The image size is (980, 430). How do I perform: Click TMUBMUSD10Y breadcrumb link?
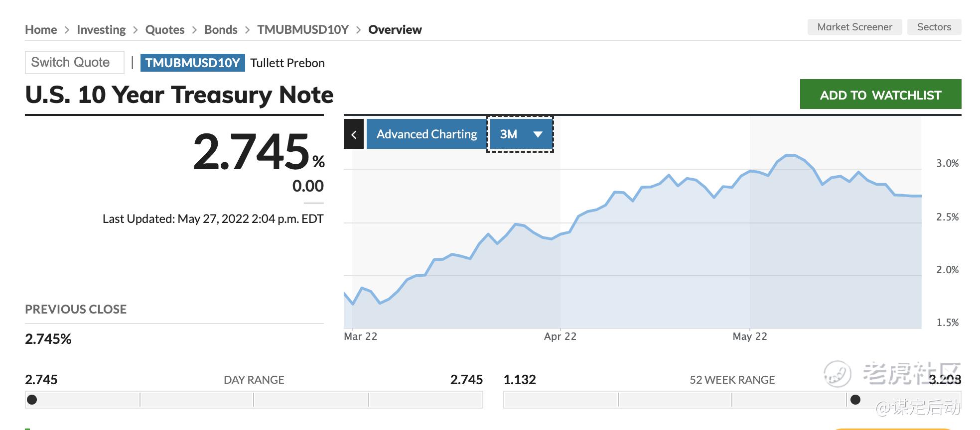(x=303, y=30)
